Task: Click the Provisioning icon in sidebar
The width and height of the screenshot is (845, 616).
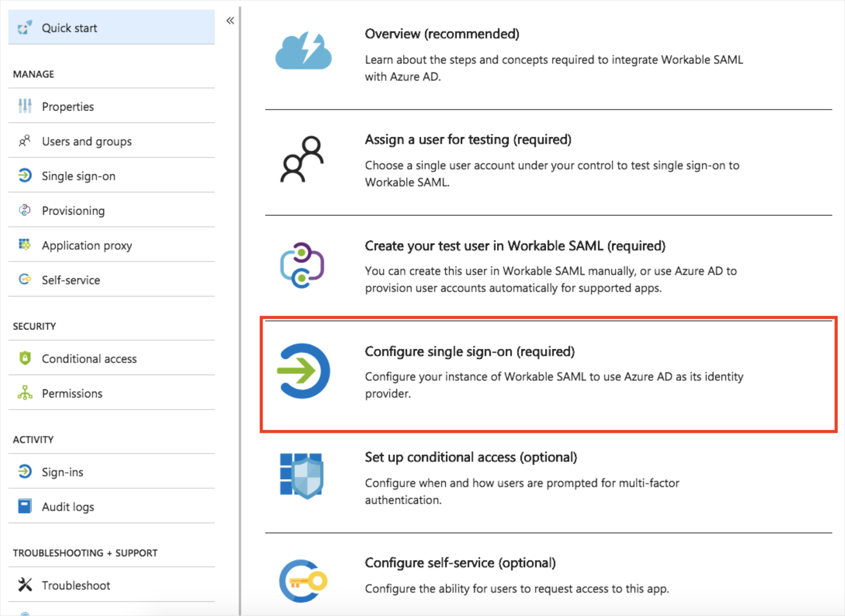Action: click(25, 210)
